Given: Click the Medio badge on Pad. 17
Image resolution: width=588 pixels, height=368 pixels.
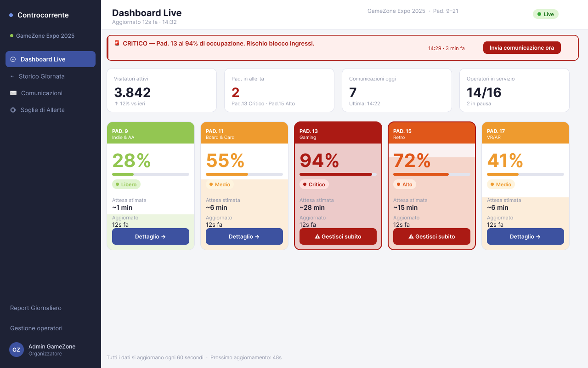Looking at the screenshot, I should pyautogui.click(x=501, y=184).
